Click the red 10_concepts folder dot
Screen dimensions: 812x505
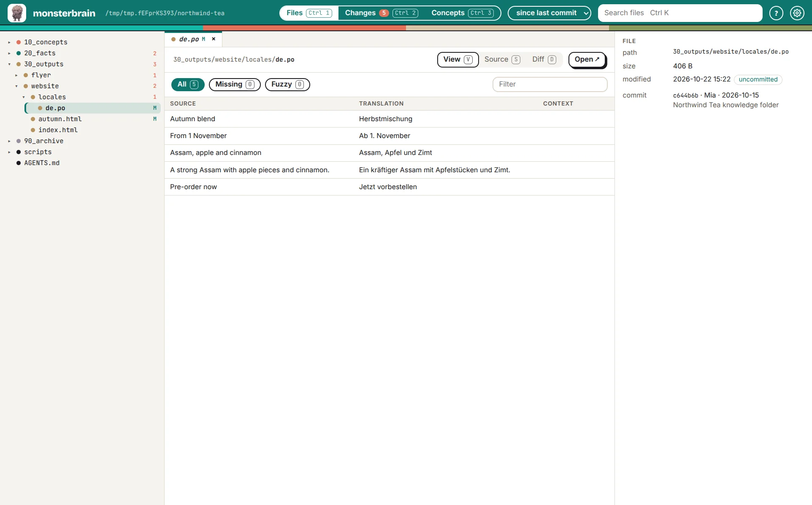tap(19, 42)
